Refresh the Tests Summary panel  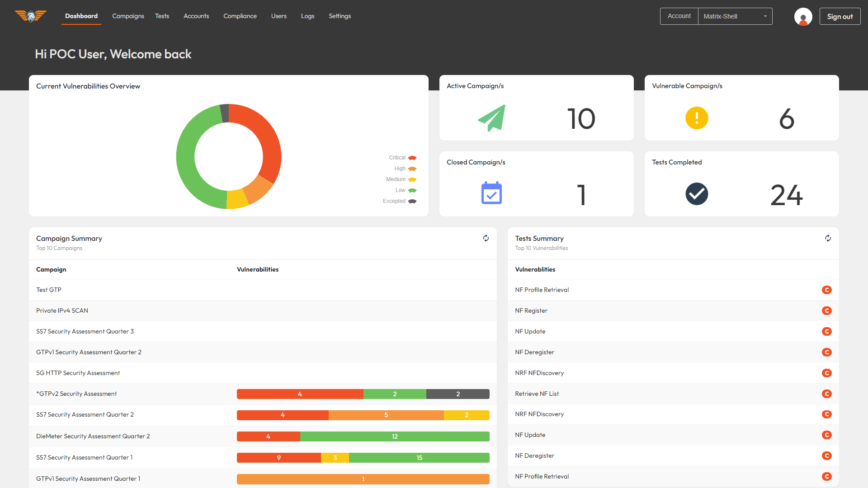point(828,238)
